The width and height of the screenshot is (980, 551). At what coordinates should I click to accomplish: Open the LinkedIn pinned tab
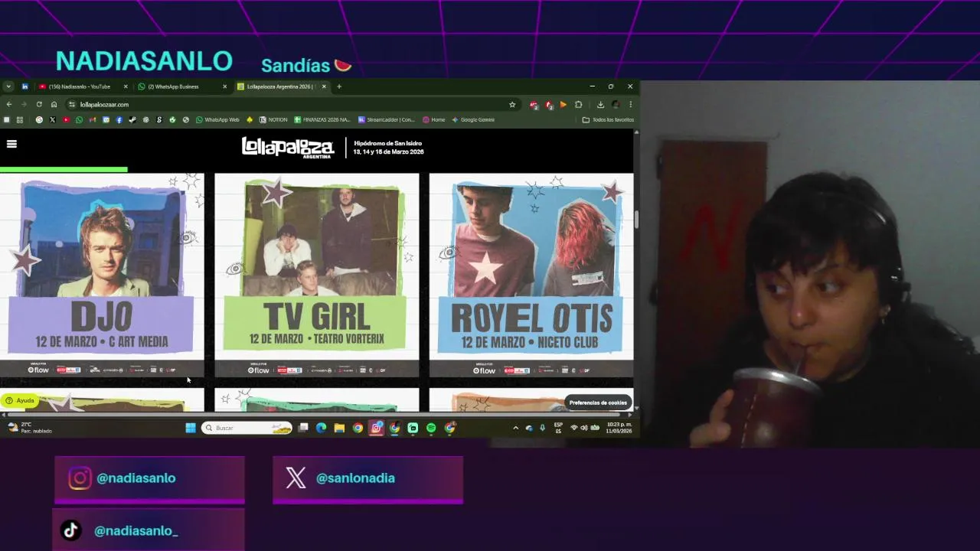point(25,86)
